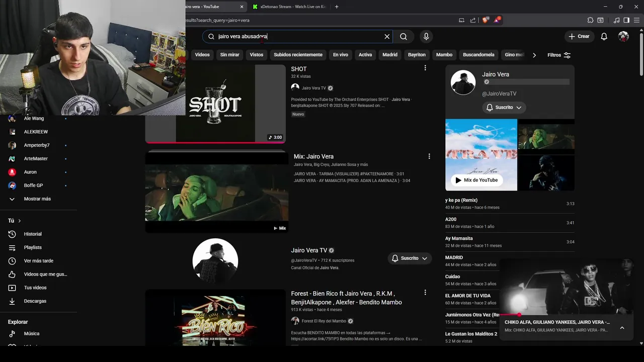This screenshot has height=362, width=644.
Task: Select the Sin mirar filter chip
Action: coord(229,55)
